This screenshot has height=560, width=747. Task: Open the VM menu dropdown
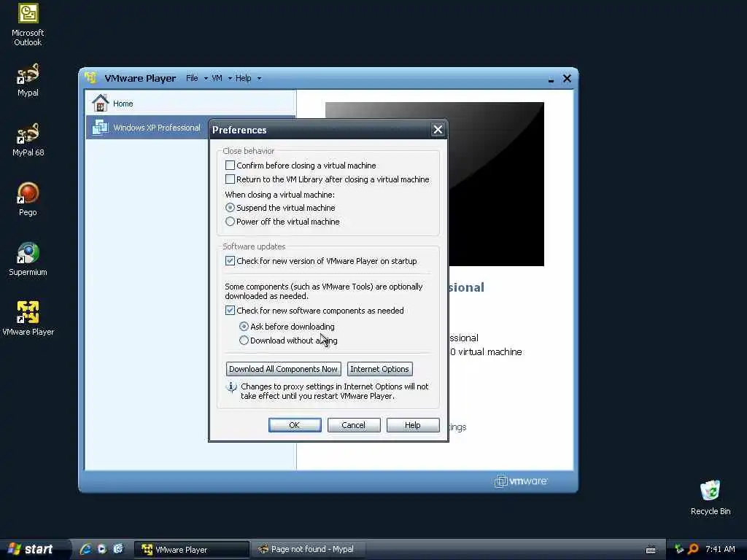click(222, 78)
